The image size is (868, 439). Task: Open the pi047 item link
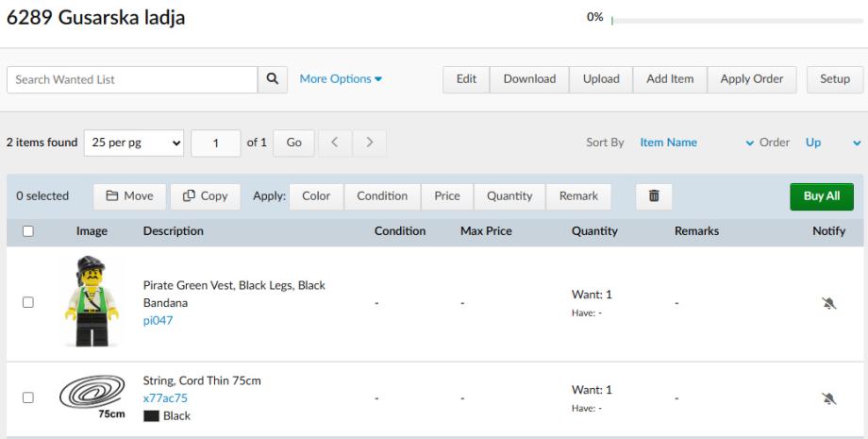pos(158,320)
